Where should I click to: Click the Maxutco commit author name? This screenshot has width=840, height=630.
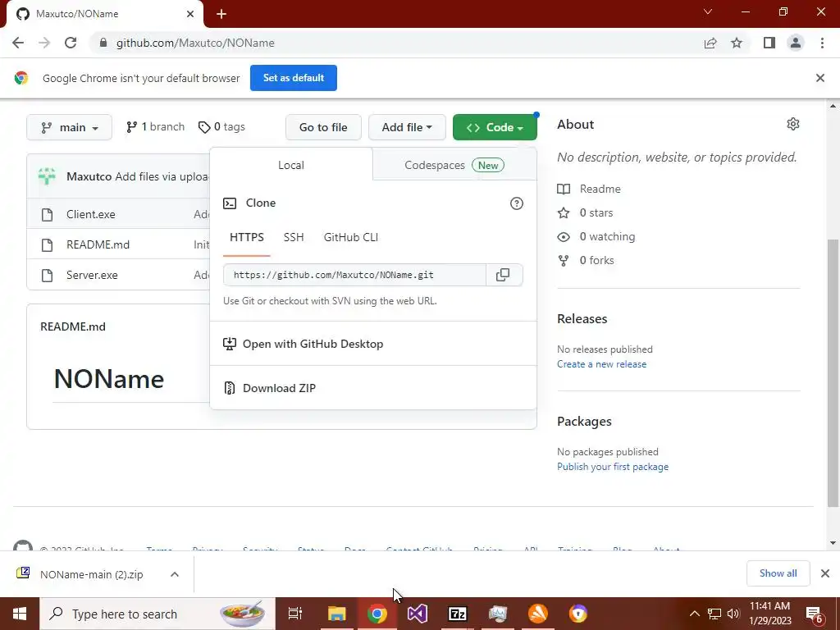pyautogui.click(x=89, y=176)
